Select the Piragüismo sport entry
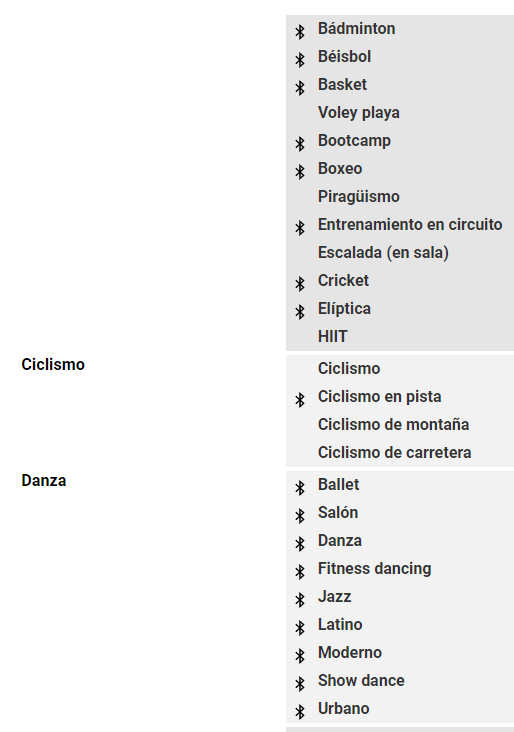This screenshot has width=514, height=732. pos(359,197)
